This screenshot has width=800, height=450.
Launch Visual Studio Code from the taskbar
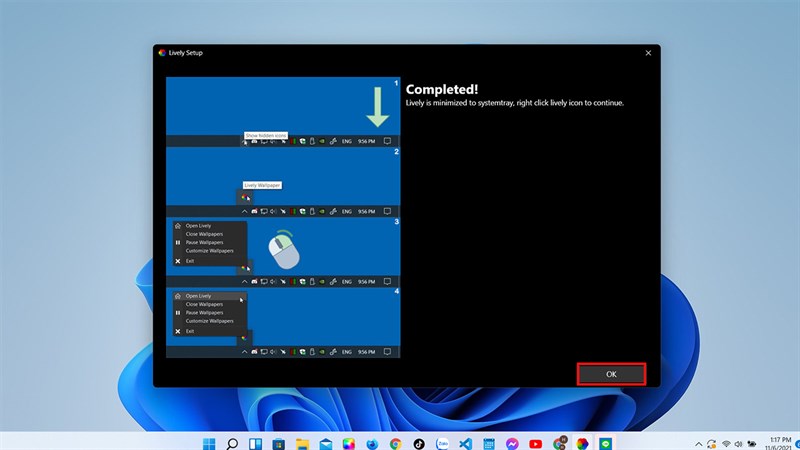point(465,442)
